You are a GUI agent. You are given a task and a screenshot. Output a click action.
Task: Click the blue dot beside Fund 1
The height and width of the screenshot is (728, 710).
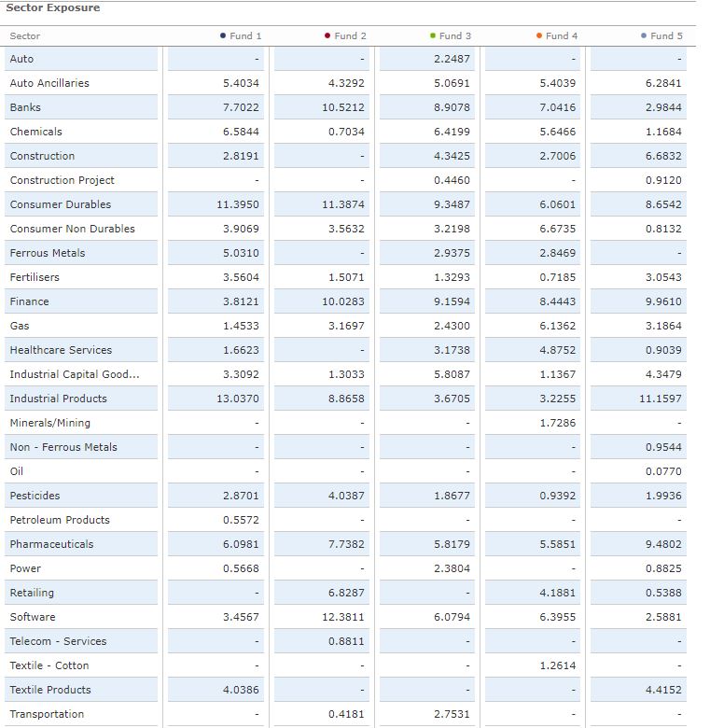point(223,36)
